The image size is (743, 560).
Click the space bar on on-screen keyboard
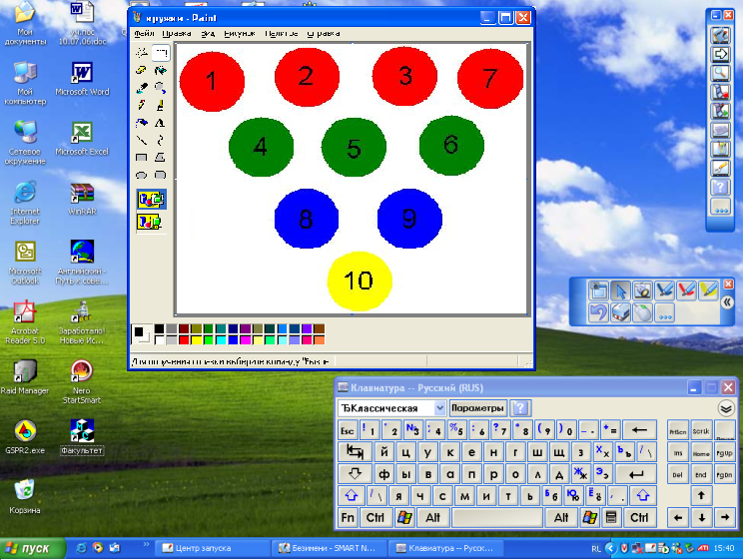(497, 517)
